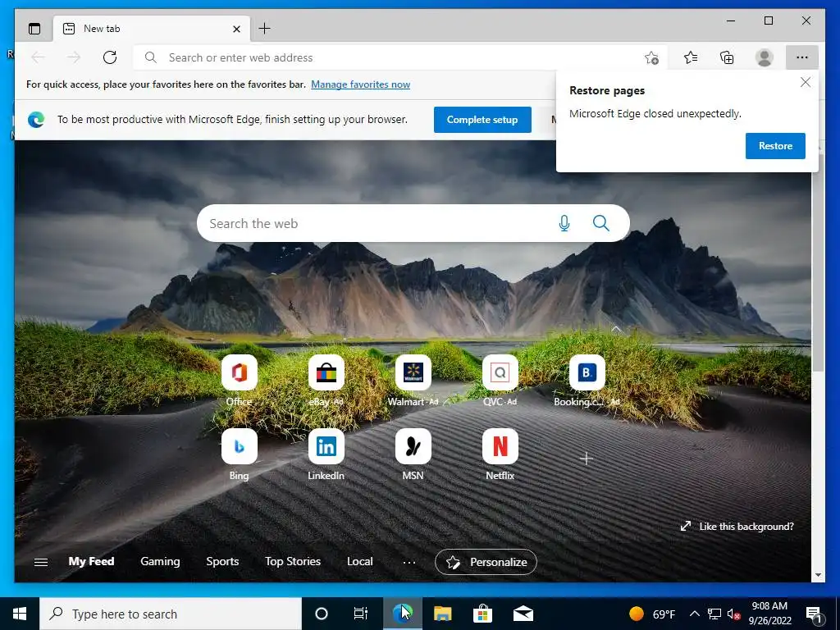Select the My Feed tab
Viewport: 840px width, 630px height.
(91, 561)
